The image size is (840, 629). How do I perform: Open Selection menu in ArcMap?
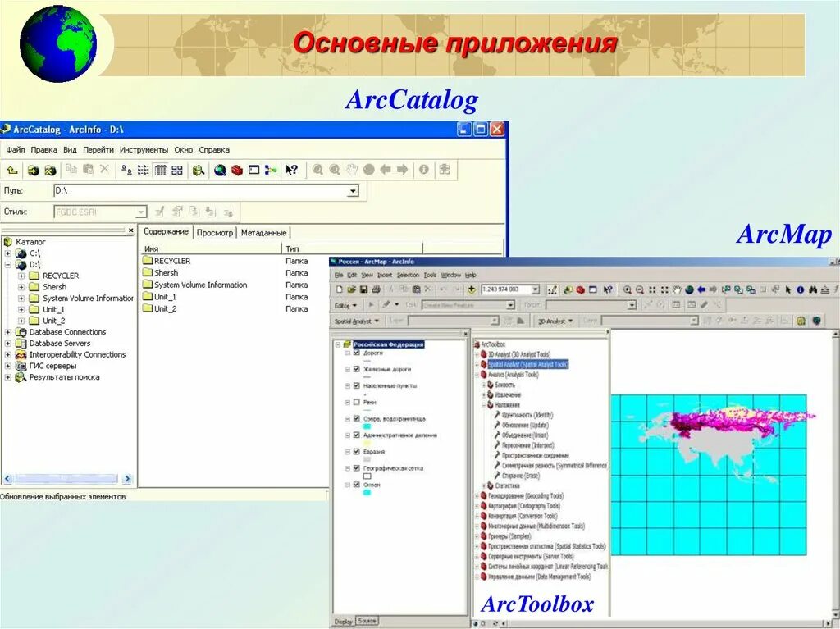(x=408, y=275)
